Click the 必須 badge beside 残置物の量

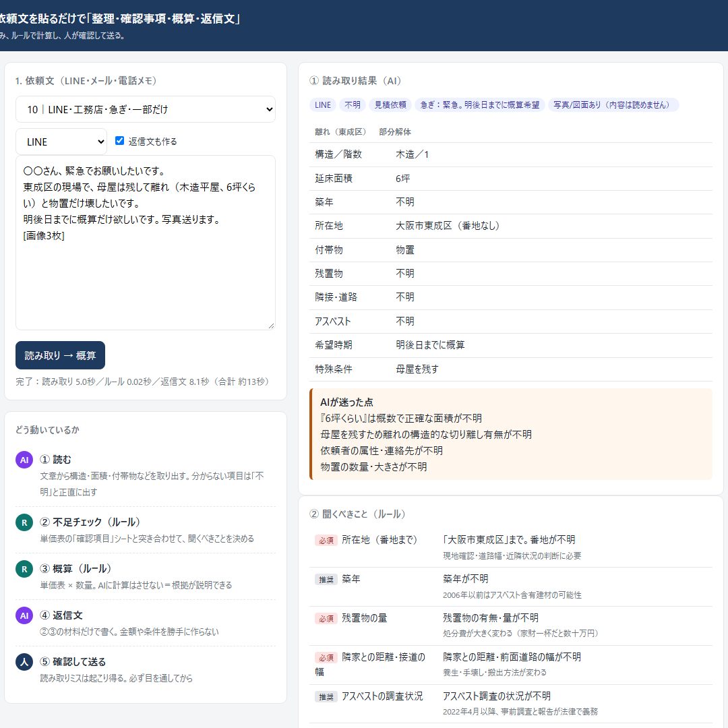[x=326, y=618]
